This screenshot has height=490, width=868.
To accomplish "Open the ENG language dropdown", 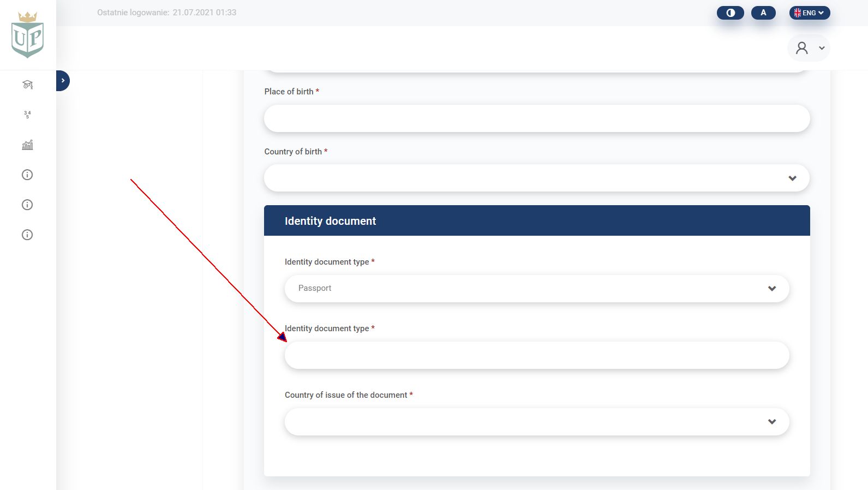I will [809, 13].
